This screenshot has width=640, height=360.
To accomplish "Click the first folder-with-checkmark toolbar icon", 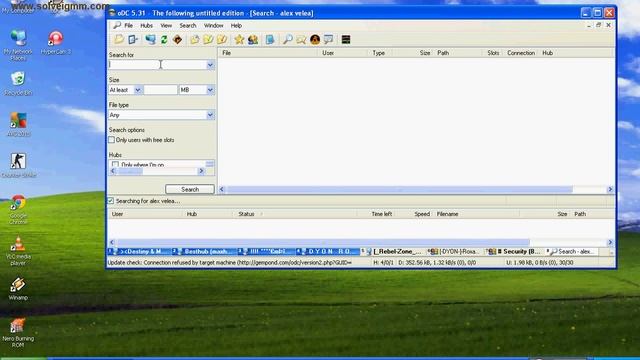I will 208,40.
